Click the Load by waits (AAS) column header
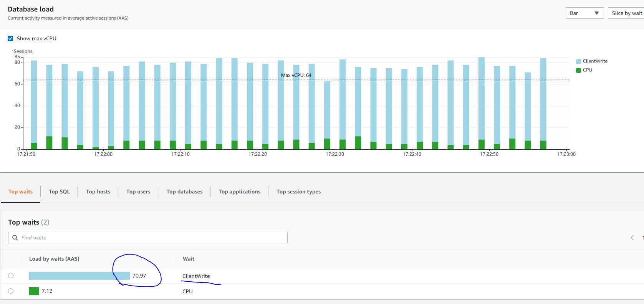Image resolution: width=644 pixels, height=304 pixels. [x=54, y=259]
